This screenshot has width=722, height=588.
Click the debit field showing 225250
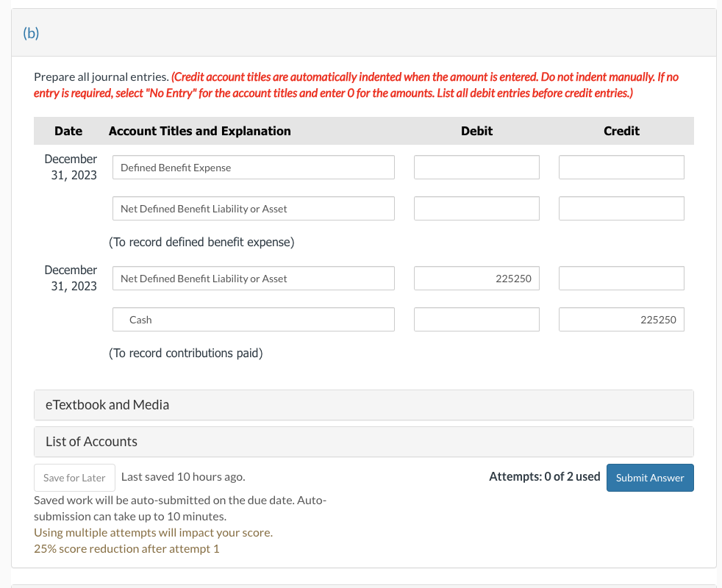click(476, 278)
